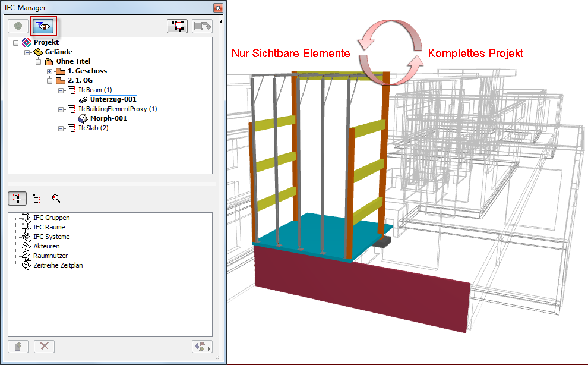Click the Ohne Titel building icon
This screenshot has height=365, width=588.
(49, 62)
